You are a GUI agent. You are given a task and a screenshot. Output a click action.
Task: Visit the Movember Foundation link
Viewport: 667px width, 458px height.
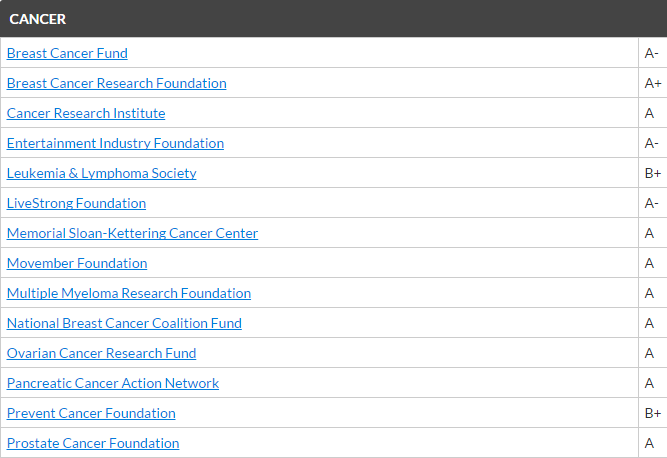(x=77, y=263)
